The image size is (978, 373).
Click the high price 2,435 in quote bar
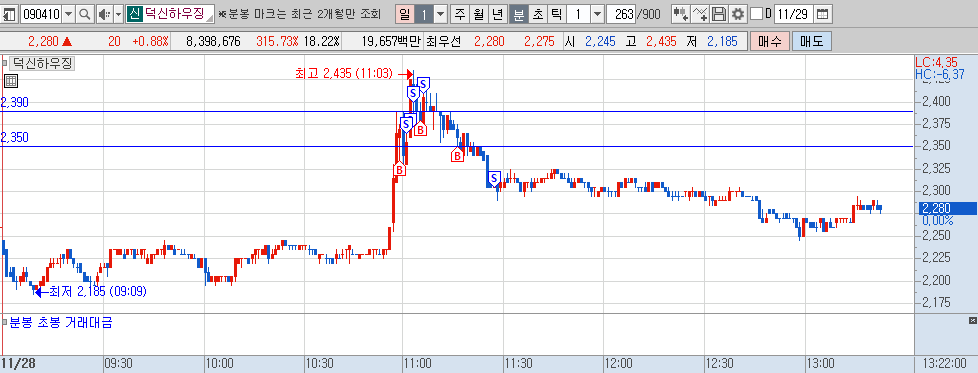(662, 42)
